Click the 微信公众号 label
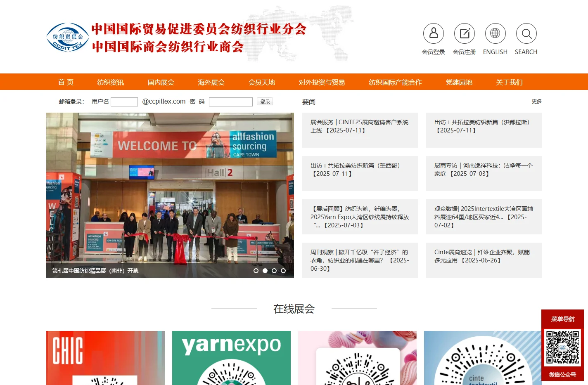The height and width of the screenshot is (385, 588). tap(562, 375)
